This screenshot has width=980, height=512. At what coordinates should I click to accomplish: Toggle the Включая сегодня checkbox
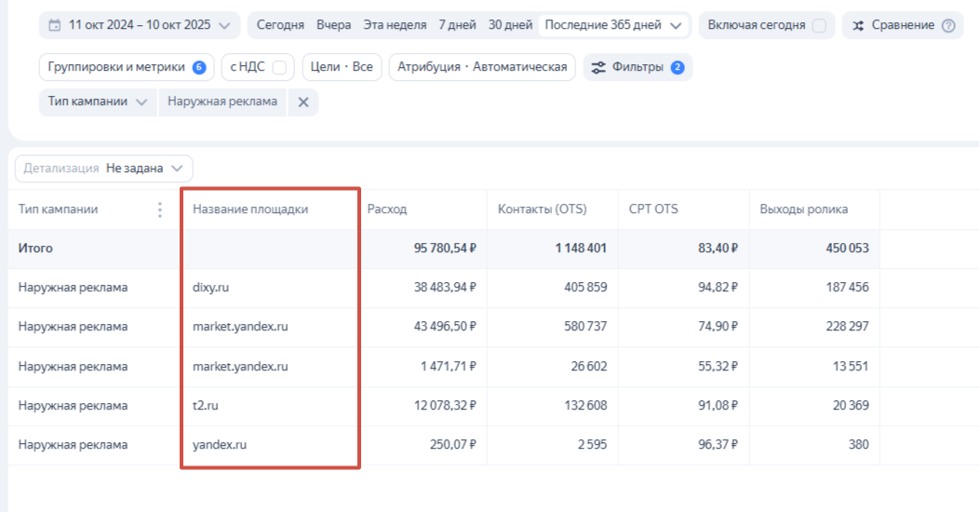point(819,25)
